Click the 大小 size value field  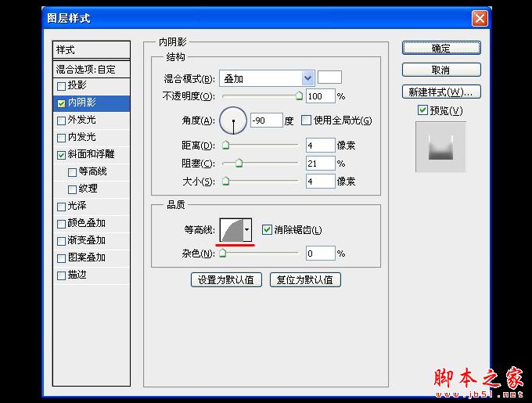coord(320,181)
